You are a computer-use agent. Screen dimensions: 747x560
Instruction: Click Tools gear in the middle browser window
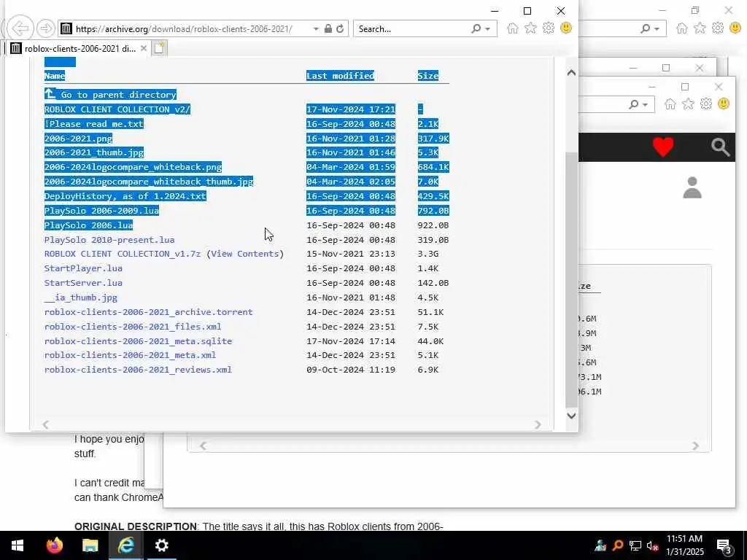click(705, 104)
